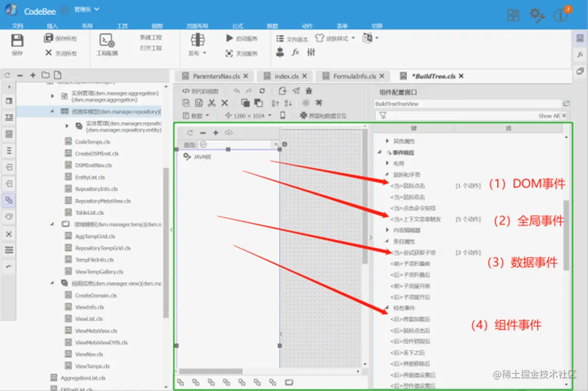
Task: Toggle the mobile device preview icon
Action: 283,115
